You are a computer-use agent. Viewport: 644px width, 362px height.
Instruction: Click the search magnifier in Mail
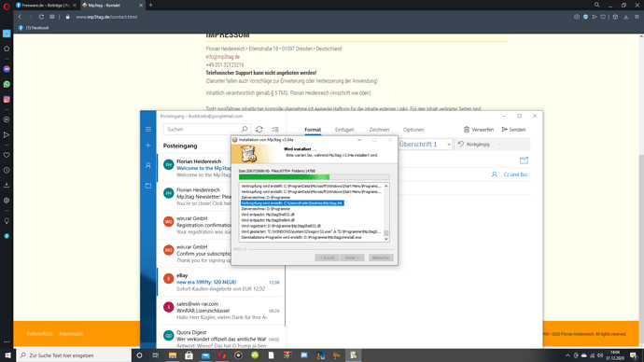click(245, 130)
